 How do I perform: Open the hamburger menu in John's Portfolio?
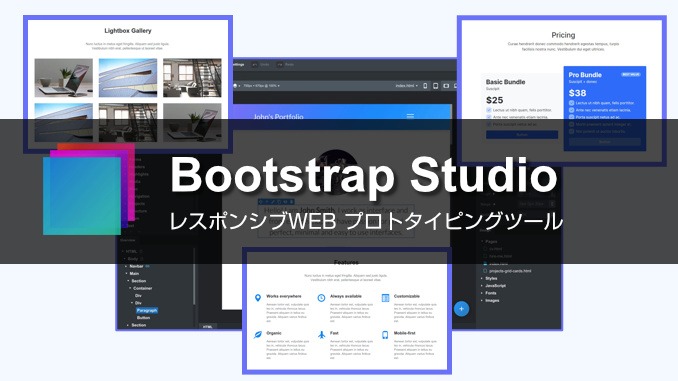[410, 116]
